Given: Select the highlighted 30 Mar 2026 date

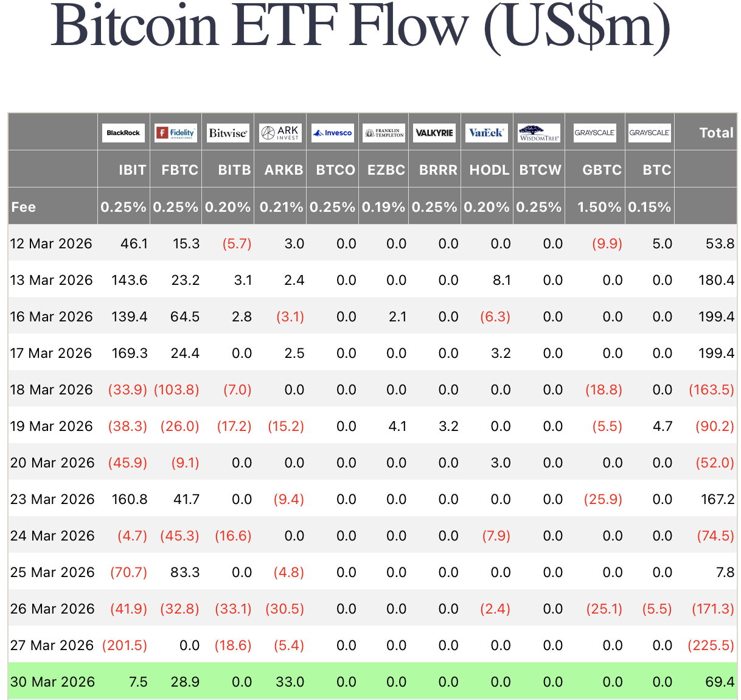Looking at the screenshot, I should (52, 682).
